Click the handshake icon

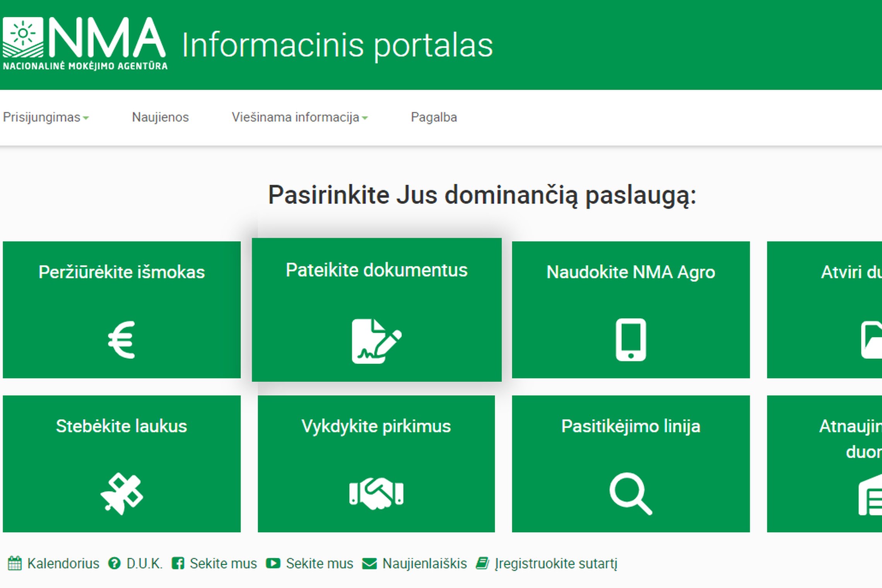click(376, 493)
